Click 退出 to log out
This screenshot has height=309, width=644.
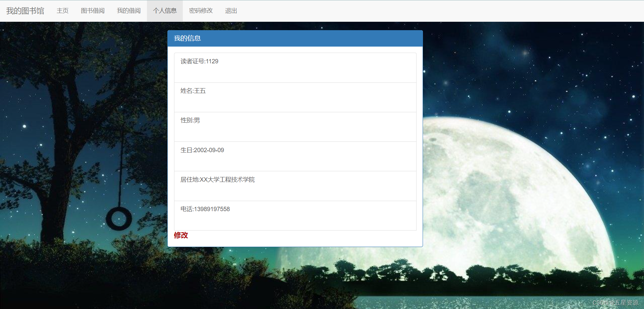pyautogui.click(x=231, y=11)
